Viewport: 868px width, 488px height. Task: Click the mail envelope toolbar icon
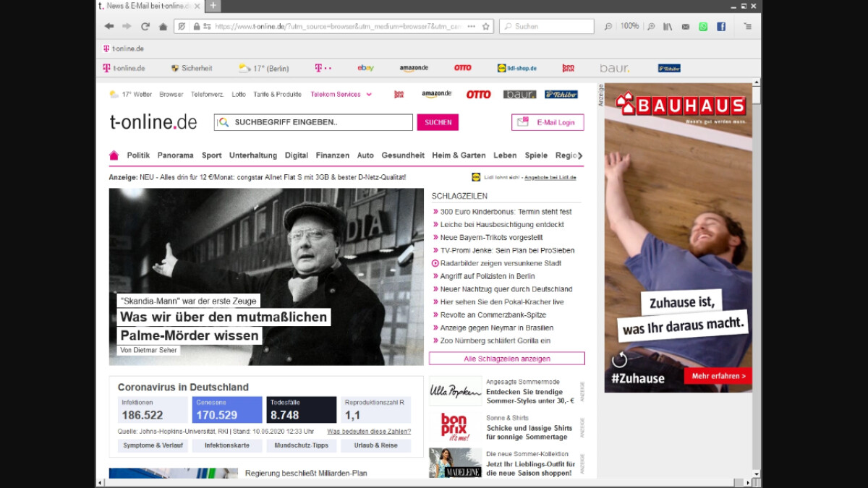pos(685,27)
